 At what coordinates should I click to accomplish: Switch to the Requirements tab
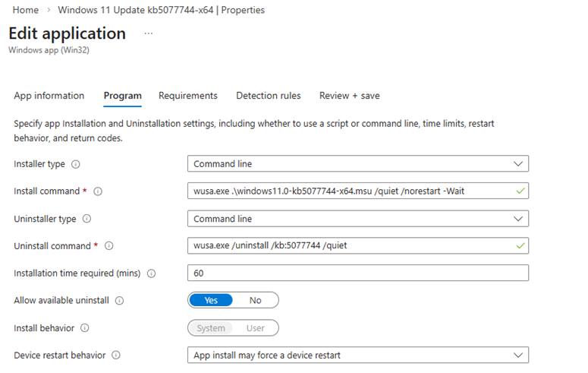(x=187, y=96)
